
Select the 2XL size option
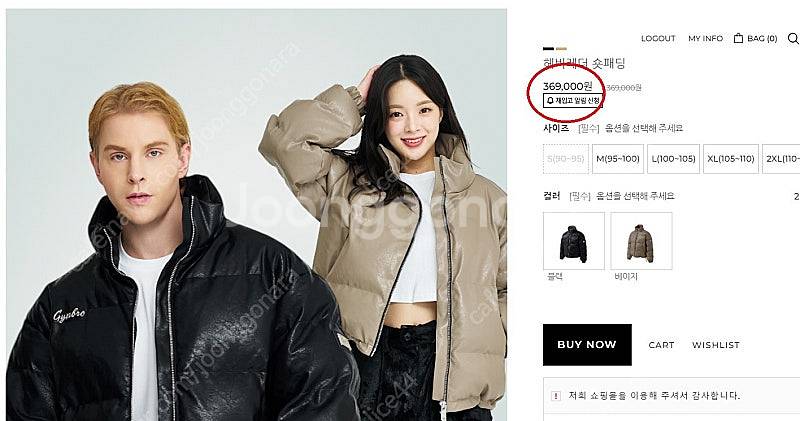click(x=781, y=159)
